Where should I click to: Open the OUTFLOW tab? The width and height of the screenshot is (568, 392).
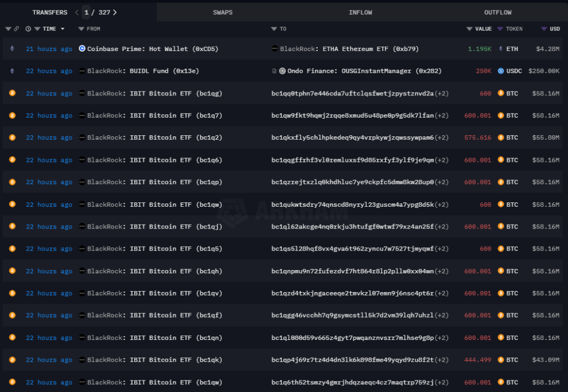[x=498, y=12]
